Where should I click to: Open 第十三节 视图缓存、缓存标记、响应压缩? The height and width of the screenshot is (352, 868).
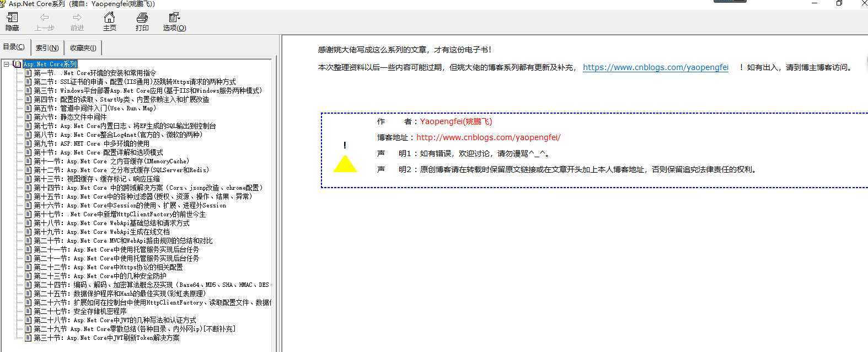[x=97, y=179]
